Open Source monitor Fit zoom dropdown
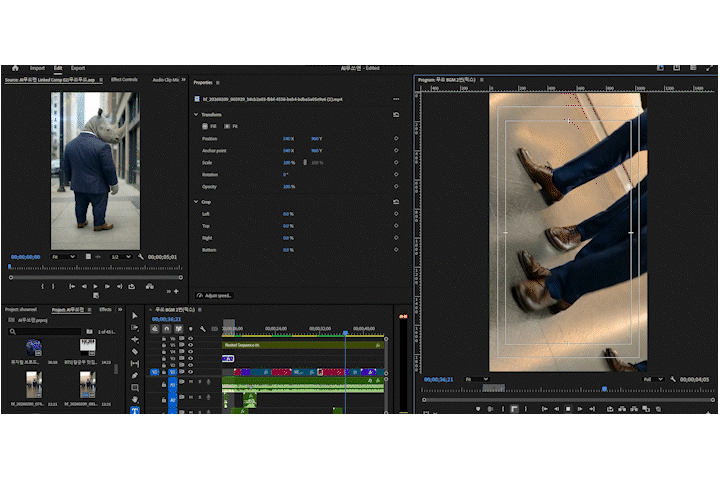 pos(63,257)
